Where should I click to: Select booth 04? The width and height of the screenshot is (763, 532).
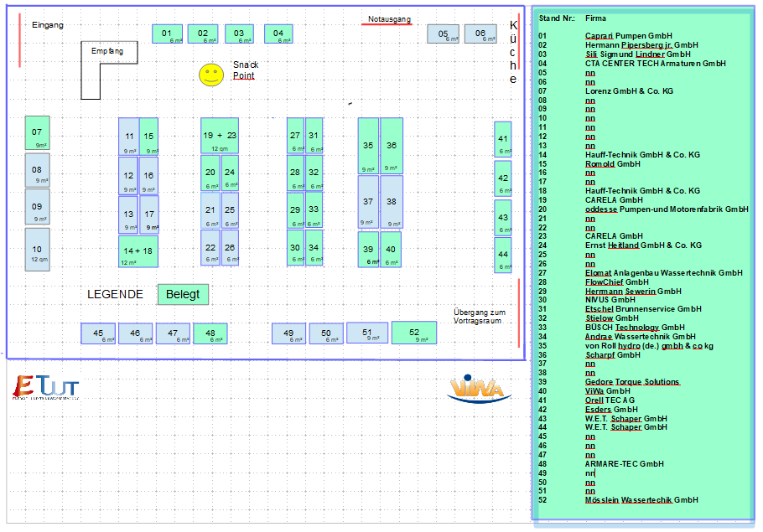pos(278,34)
